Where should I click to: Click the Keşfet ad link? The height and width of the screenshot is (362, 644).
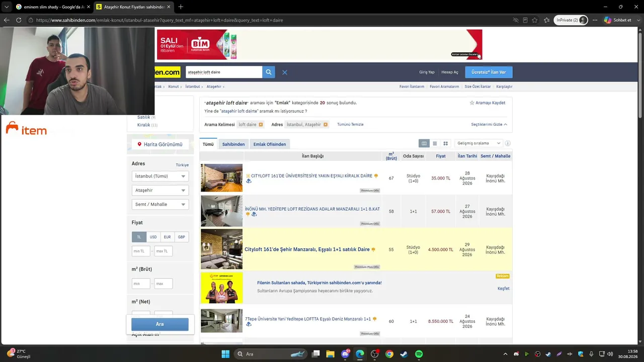(x=503, y=289)
